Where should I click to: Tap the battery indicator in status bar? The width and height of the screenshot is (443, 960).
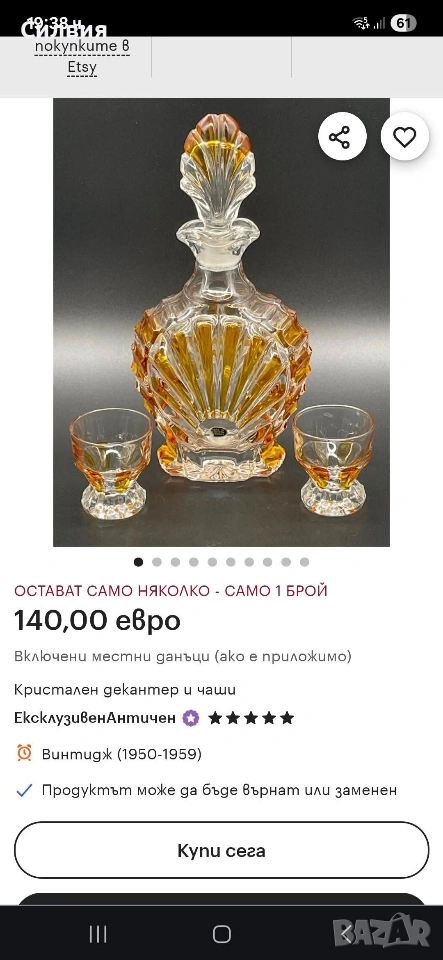(x=403, y=23)
